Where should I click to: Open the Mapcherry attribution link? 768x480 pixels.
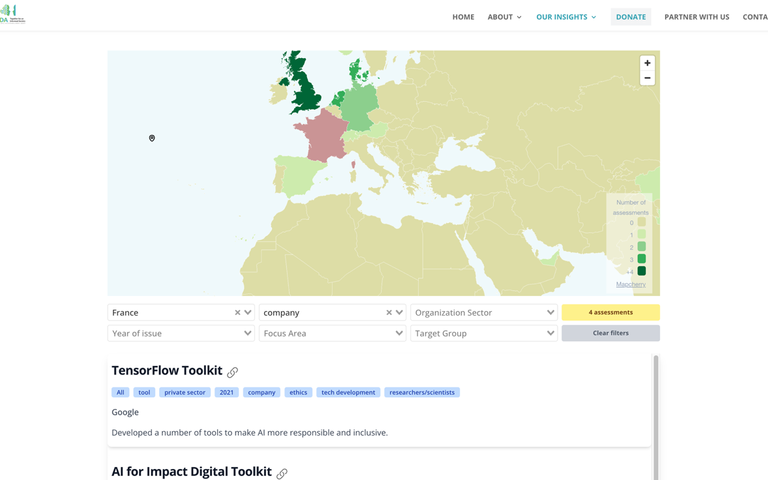point(631,285)
